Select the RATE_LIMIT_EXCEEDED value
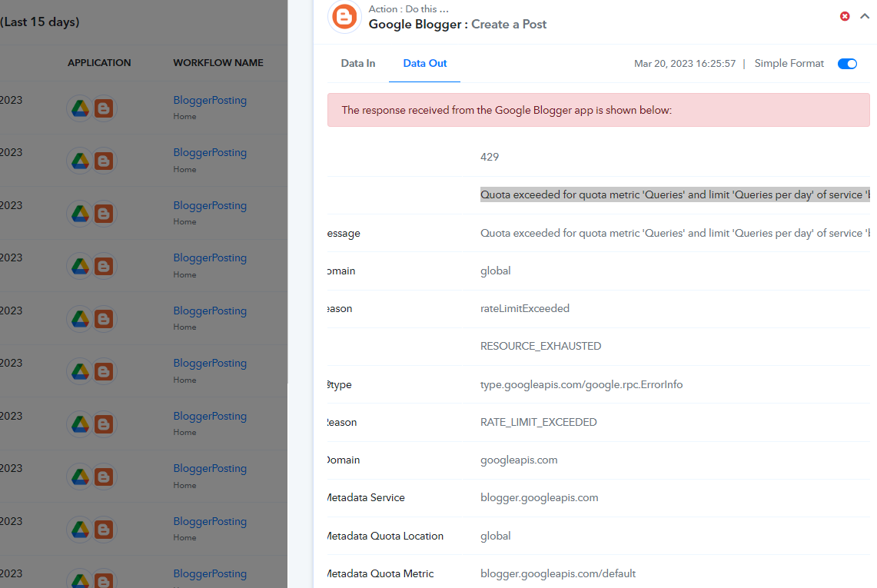This screenshot has height=588, width=877. (538, 423)
